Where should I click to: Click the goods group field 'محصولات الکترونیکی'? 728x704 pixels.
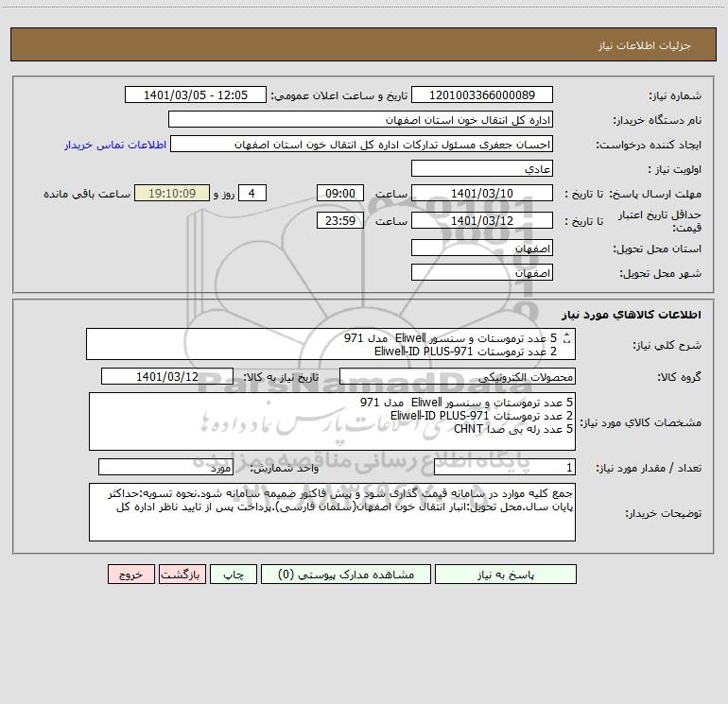(x=458, y=376)
